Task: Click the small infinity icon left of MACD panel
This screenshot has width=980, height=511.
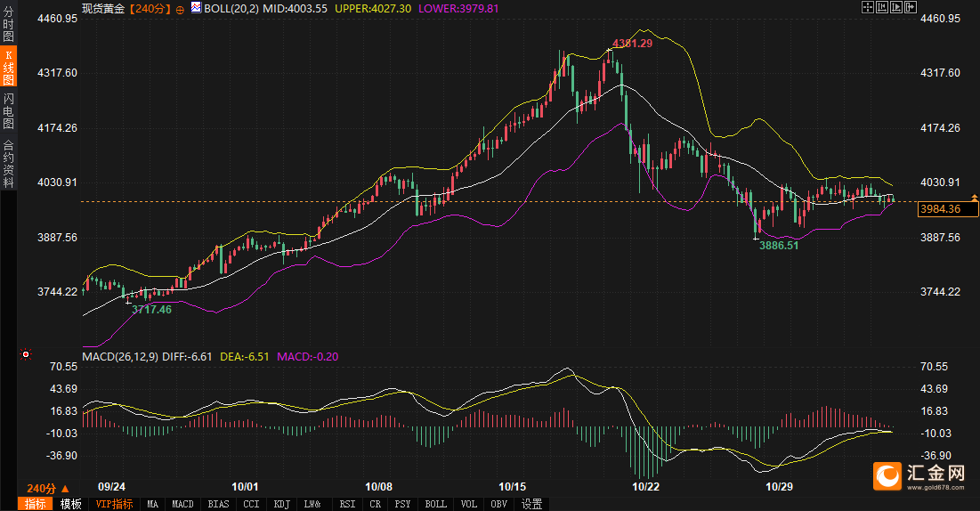Action: point(26,355)
